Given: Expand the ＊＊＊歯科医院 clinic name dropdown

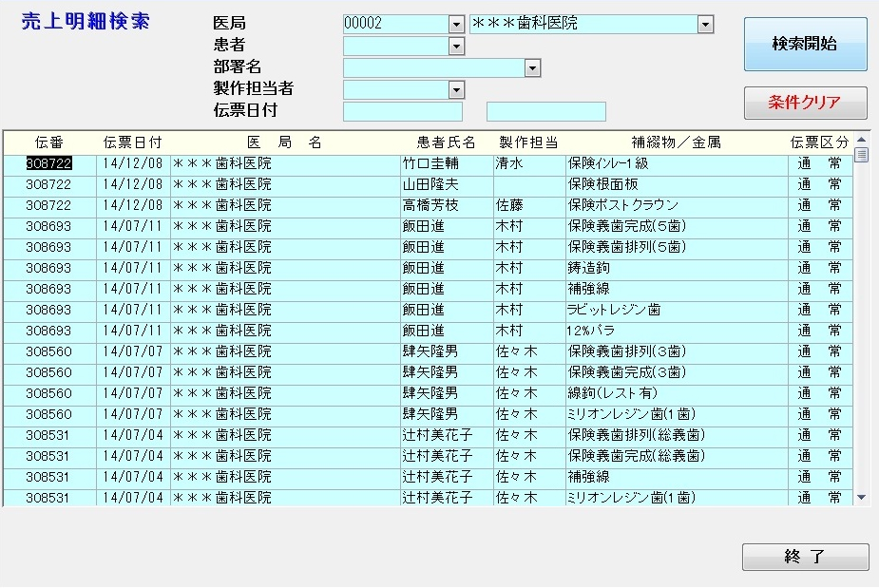Looking at the screenshot, I should (705, 24).
